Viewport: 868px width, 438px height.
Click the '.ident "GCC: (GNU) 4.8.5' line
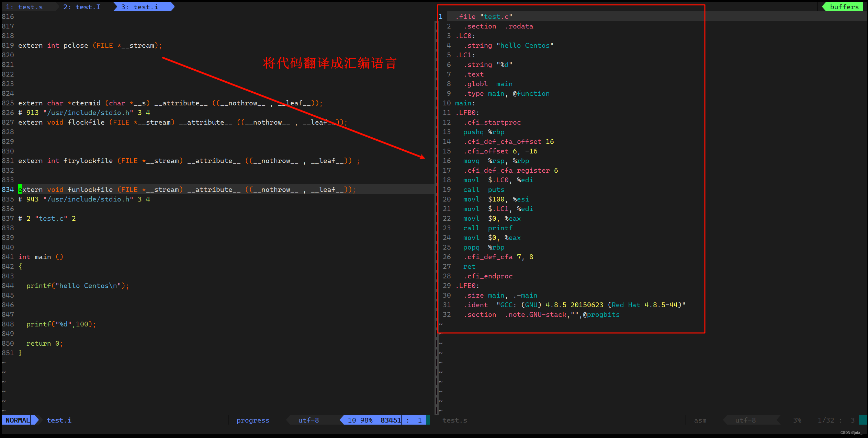point(575,305)
